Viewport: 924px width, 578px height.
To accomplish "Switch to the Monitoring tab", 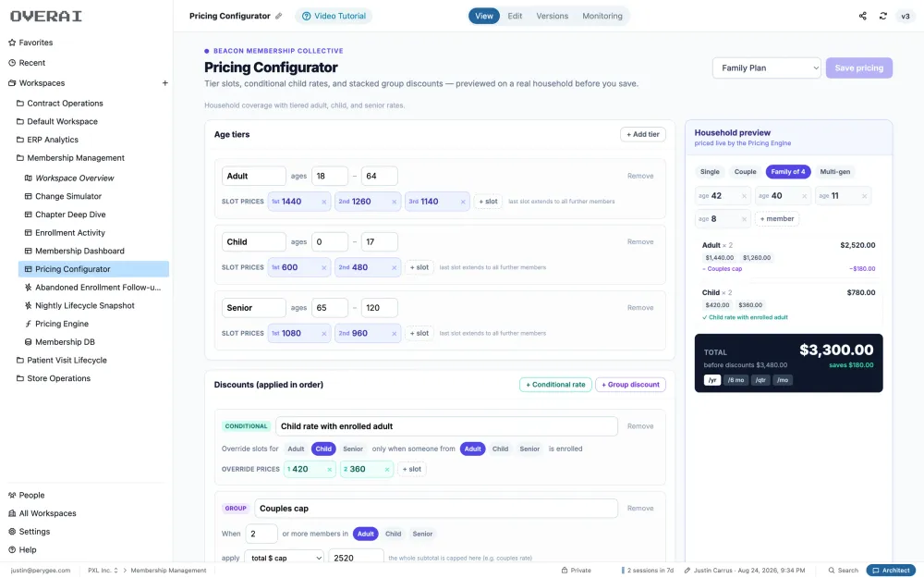I will coord(602,16).
